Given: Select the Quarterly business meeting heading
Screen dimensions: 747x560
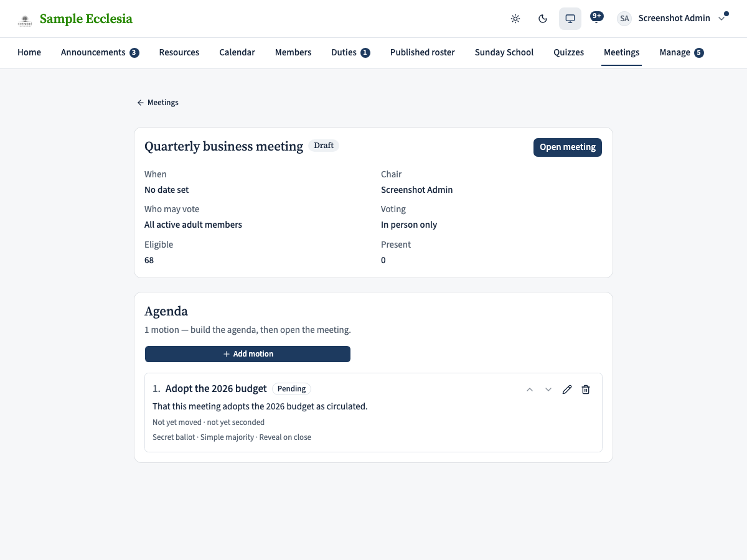Looking at the screenshot, I should [224, 146].
